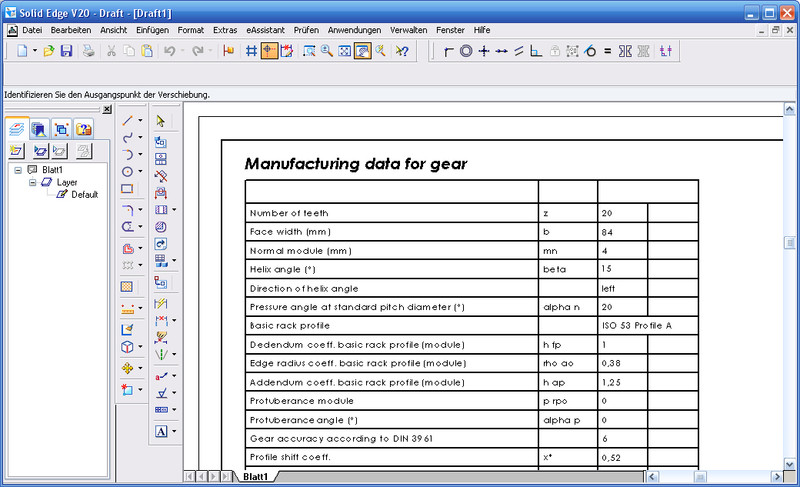Toggle the grid display button
800x487 pixels.
pos(252,51)
